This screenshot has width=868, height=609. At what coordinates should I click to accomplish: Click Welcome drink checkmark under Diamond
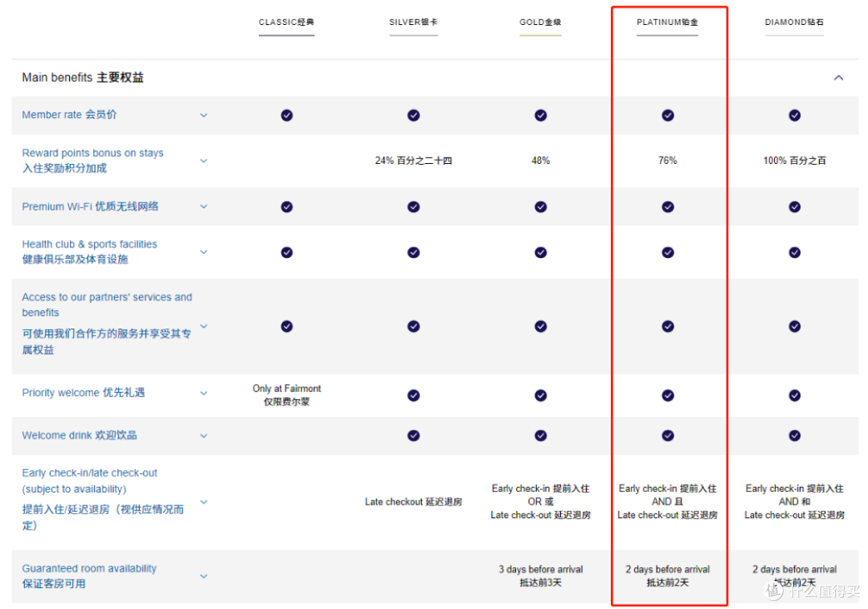pyautogui.click(x=795, y=436)
